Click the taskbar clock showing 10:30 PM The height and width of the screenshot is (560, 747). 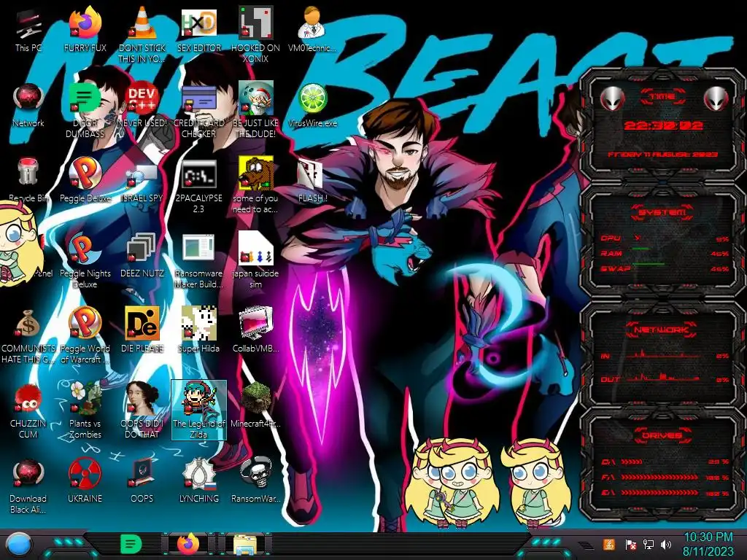(x=708, y=544)
